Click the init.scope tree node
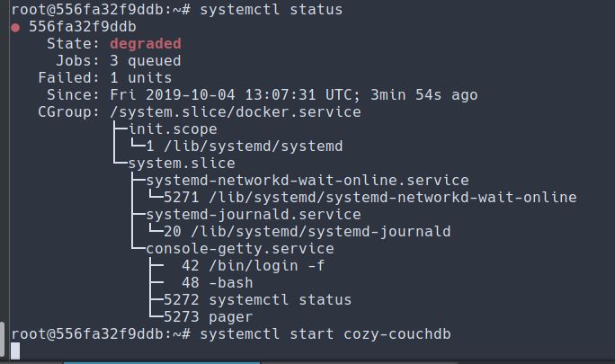Image resolution: width=615 pixels, height=364 pixels. [x=172, y=129]
